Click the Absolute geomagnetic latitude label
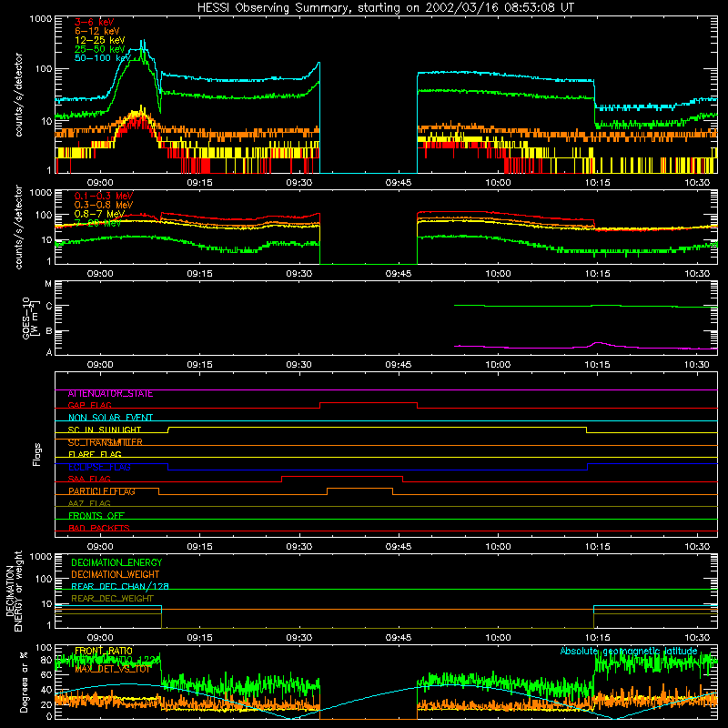 [x=629, y=651]
